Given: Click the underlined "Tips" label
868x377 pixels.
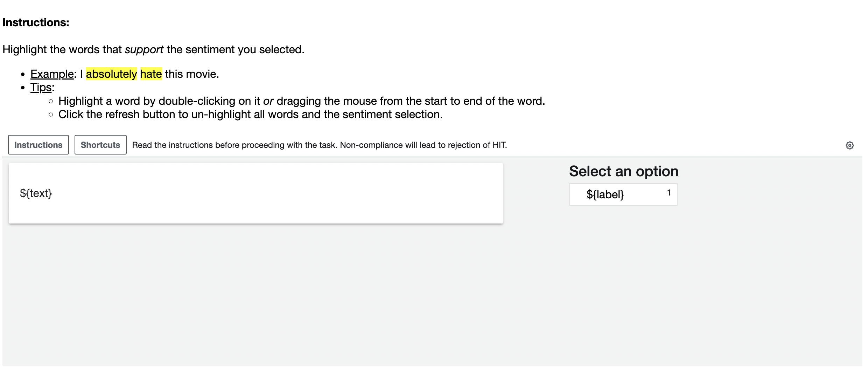Looking at the screenshot, I should 41,88.
